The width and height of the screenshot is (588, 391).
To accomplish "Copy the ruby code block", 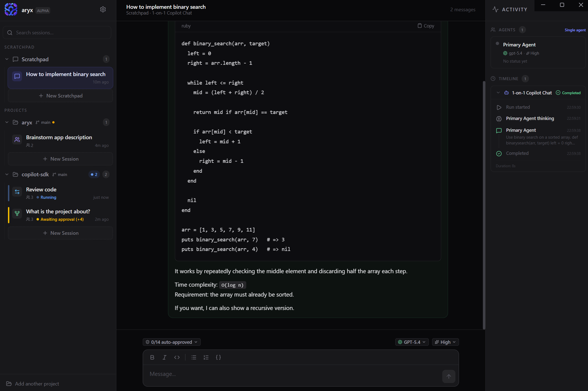I will pos(426,26).
